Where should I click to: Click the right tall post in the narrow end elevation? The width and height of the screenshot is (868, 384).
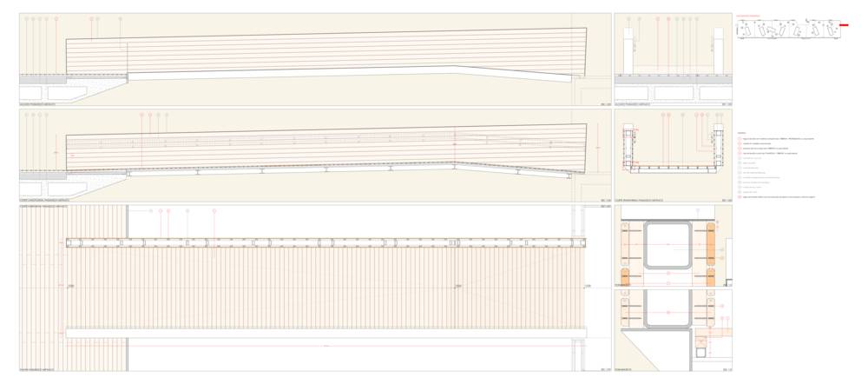719,50
